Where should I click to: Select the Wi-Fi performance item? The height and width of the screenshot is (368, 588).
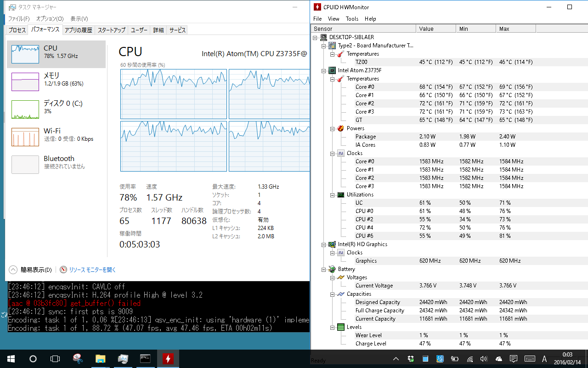tap(57, 137)
